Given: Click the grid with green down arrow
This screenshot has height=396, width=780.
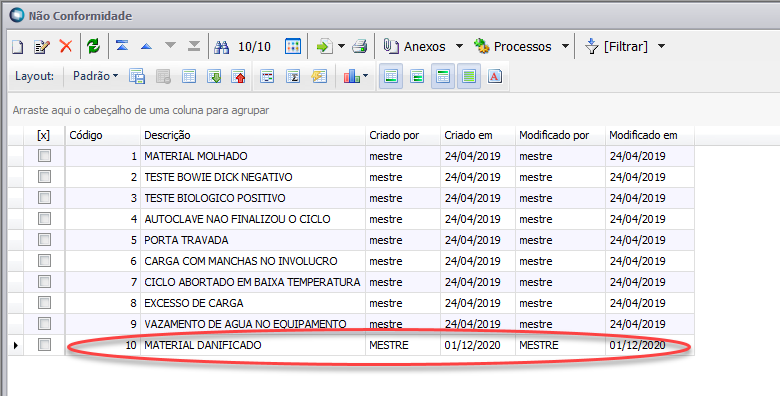Looking at the screenshot, I should (214, 76).
